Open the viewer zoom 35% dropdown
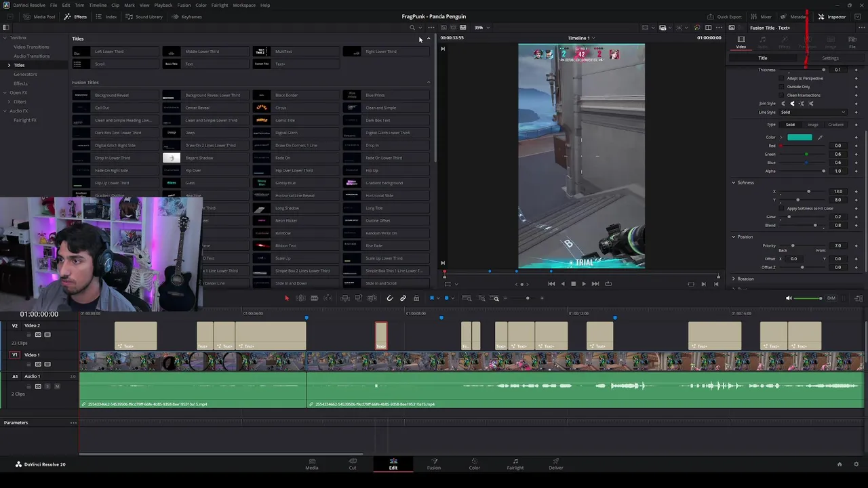The width and height of the screenshot is (868, 488). pos(481,28)
